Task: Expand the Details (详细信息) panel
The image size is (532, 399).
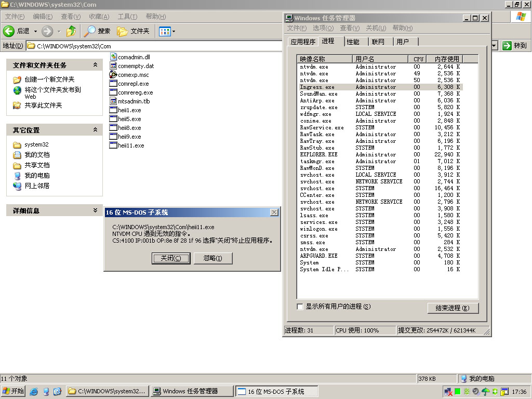Action: [95, 210]
